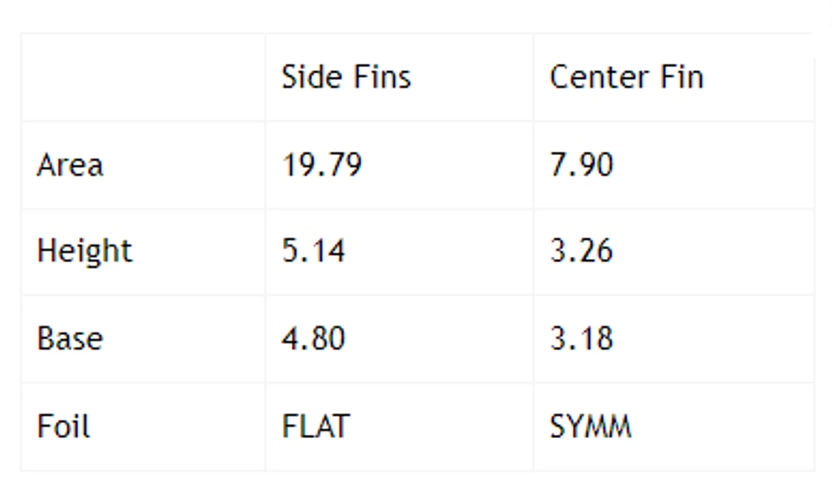Click the 4.80 base value
The image size is (835, 504).
(314, 338)
